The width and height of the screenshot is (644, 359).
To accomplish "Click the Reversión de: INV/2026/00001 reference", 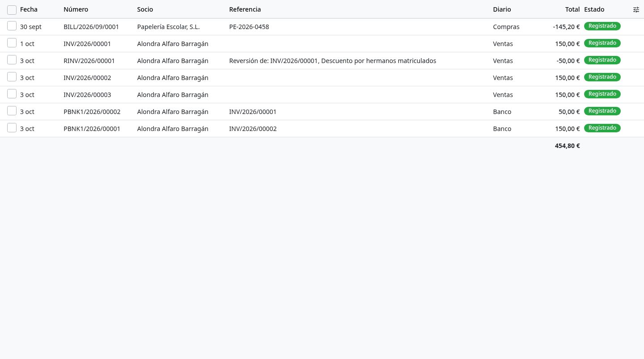I will tap(332, 61).
